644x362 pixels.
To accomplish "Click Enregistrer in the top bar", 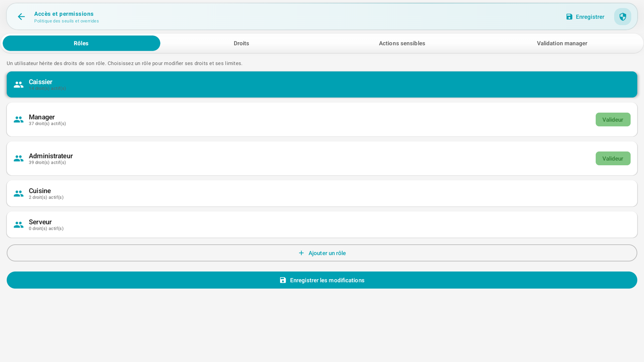I will point(585,16).
